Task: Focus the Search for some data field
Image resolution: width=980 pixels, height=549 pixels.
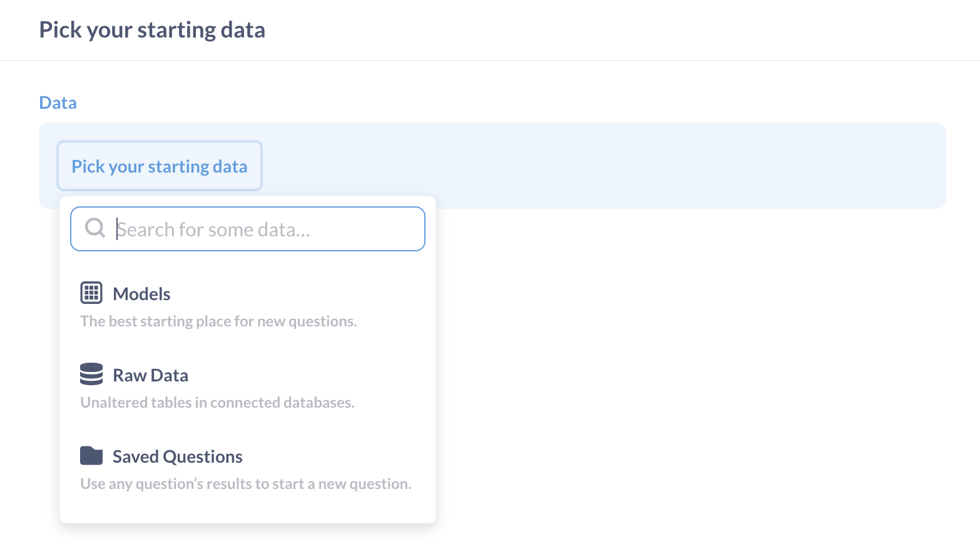Action: [248, 229]
